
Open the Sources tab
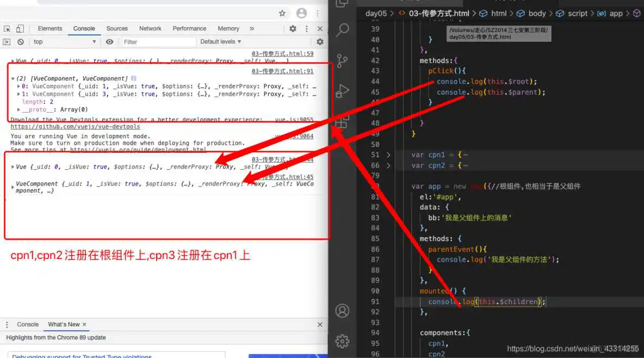click(116, 28)
